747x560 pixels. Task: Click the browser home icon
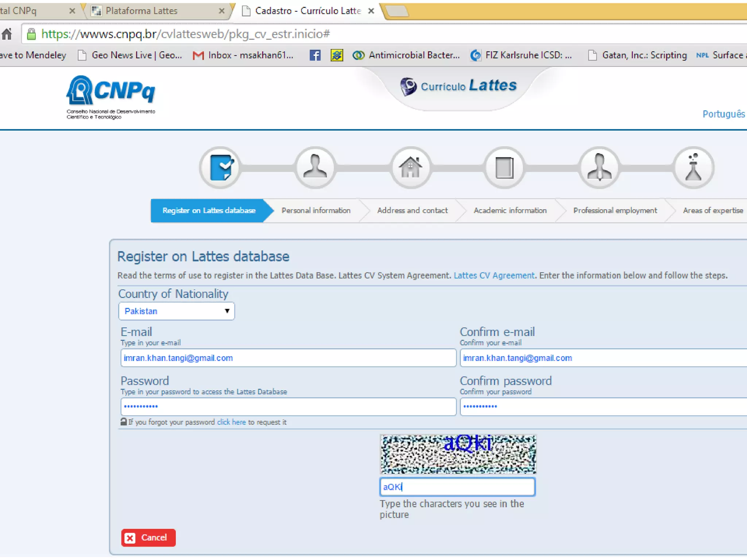(7, 34)
